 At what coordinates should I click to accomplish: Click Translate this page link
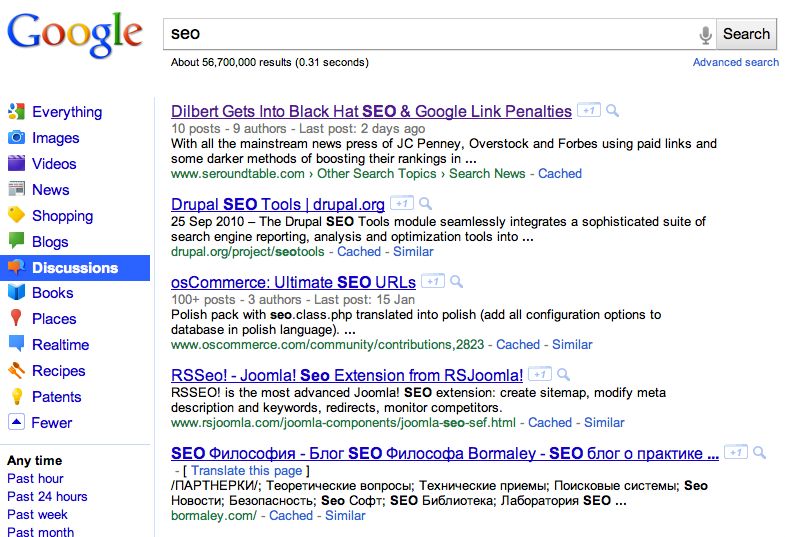pos(246,470)
